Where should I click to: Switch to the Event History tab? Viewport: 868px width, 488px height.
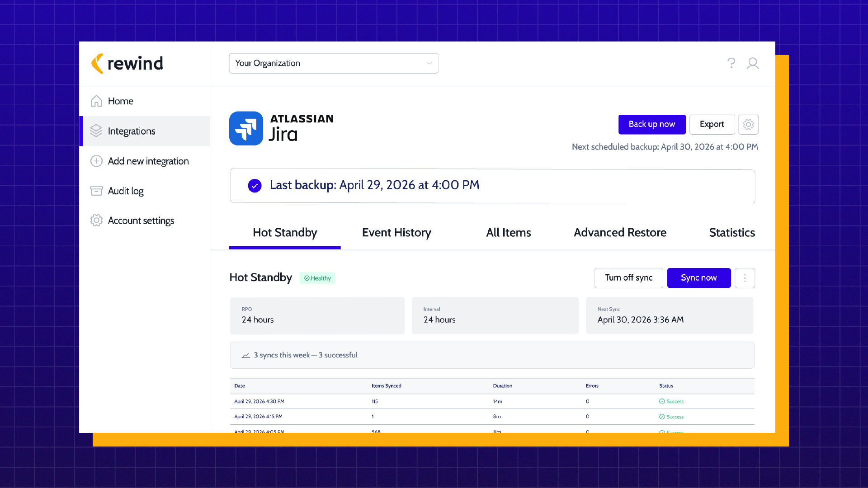coord(396,233)
